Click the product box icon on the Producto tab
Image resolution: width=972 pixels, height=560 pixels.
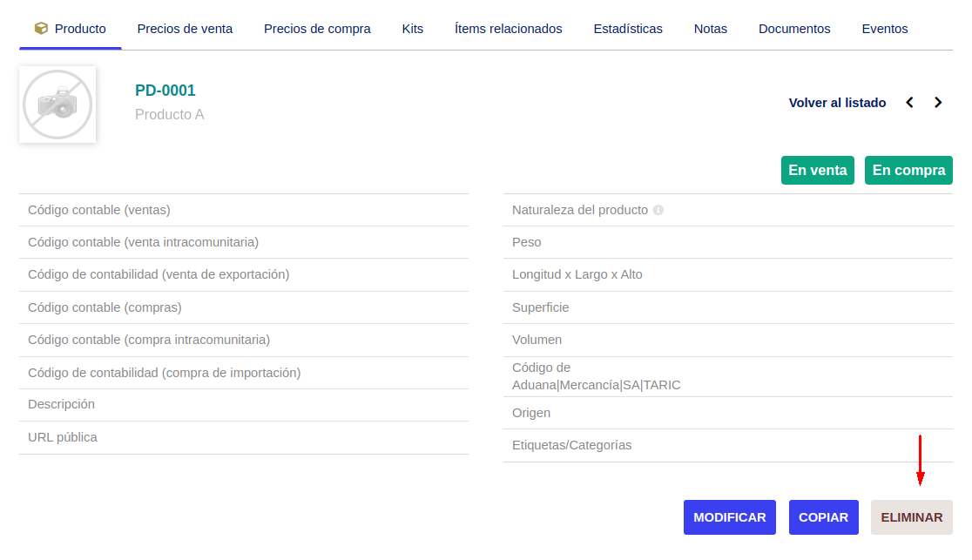[x=41, y=28]
